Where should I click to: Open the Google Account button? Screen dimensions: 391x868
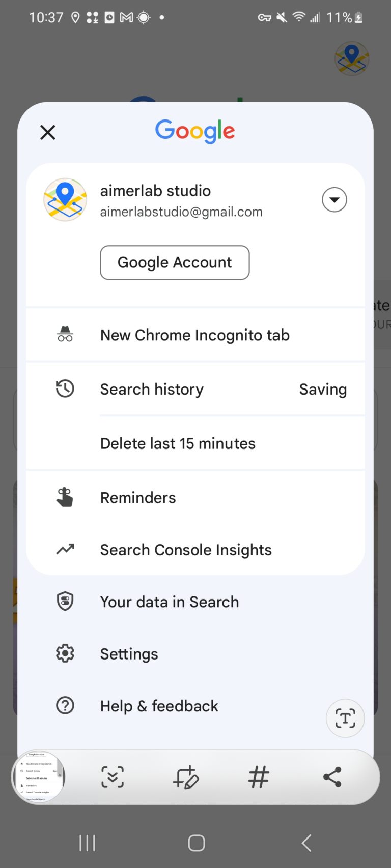(x=175, y=262)
